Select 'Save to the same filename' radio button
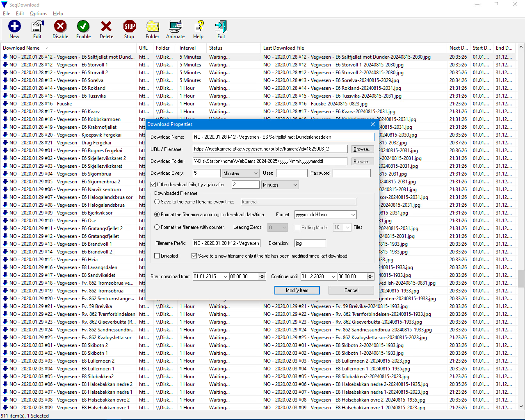The width and height of the screenshot is (525, 420). [157, 202]
